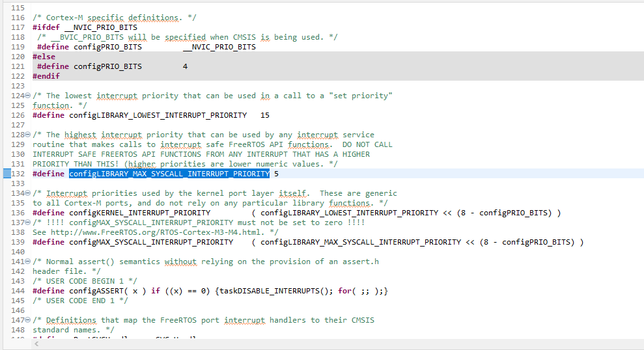The image size is (644, 350).
Task: Click the 'header file.' comment on line 142
Action: (x=66, y=271)
